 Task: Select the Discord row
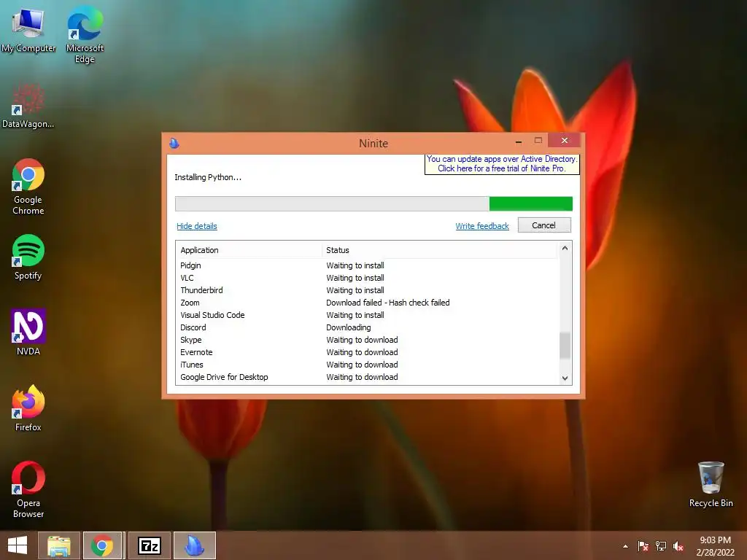coord(367,327)
